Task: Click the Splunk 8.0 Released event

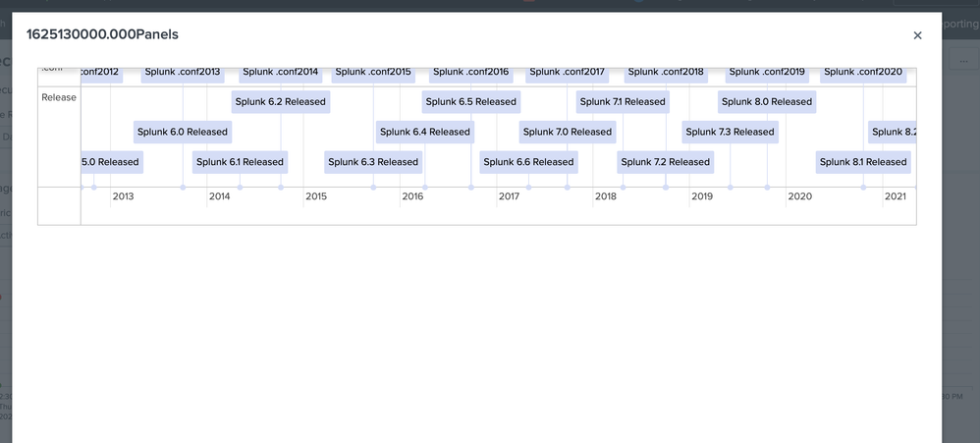Action: coord(767,101)
